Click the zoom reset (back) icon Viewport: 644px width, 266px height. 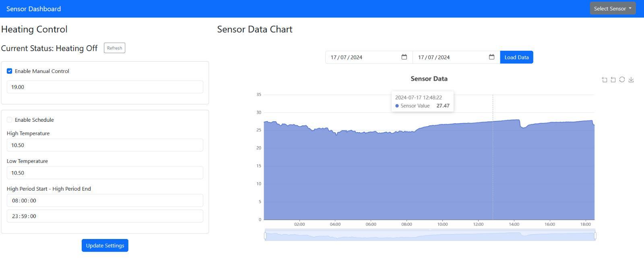tap(613, 80)
